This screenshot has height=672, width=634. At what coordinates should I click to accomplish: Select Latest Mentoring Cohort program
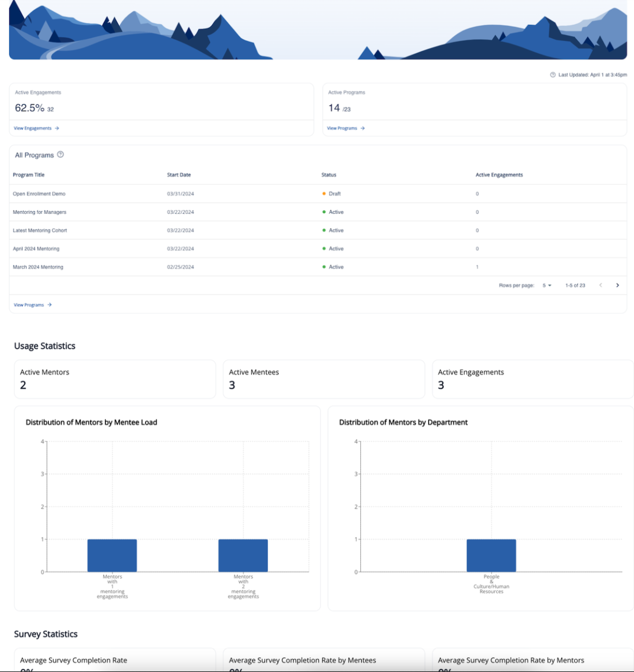[x=40, y=231]
